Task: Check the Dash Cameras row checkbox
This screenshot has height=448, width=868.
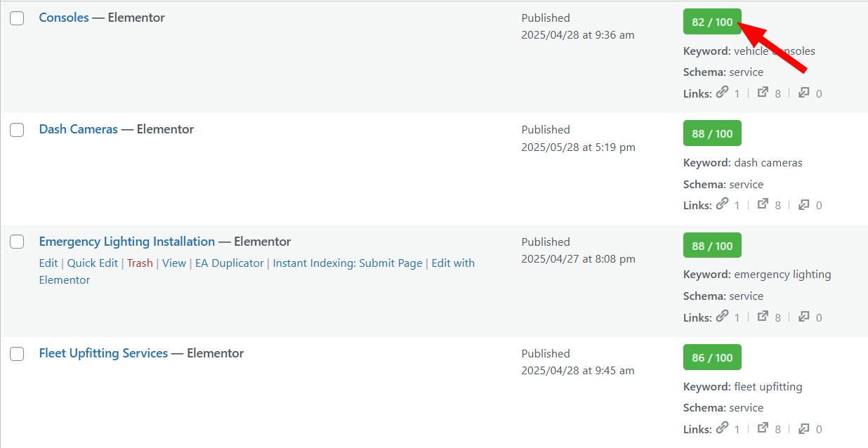Action: 17,130
